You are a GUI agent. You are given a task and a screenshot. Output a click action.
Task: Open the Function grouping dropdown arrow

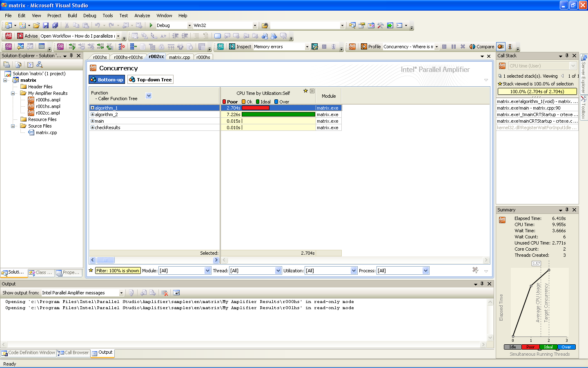coord(149,96)
